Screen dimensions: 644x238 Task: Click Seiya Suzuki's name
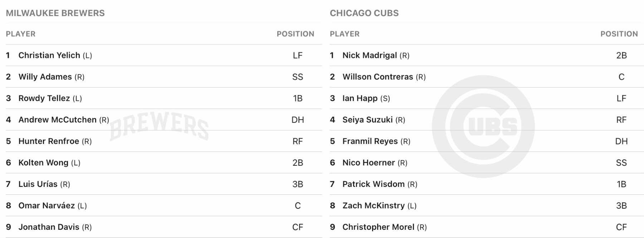(x=367, y=120)
